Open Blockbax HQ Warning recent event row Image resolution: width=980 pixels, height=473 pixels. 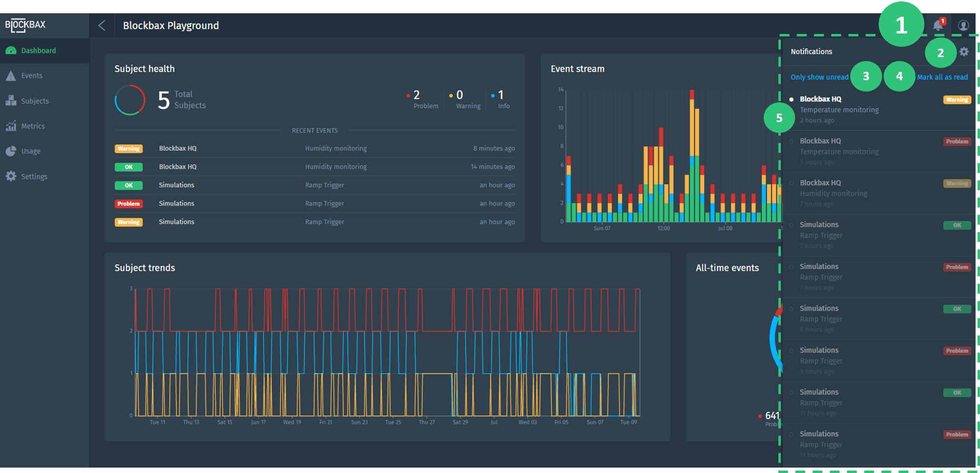(315, 149)
